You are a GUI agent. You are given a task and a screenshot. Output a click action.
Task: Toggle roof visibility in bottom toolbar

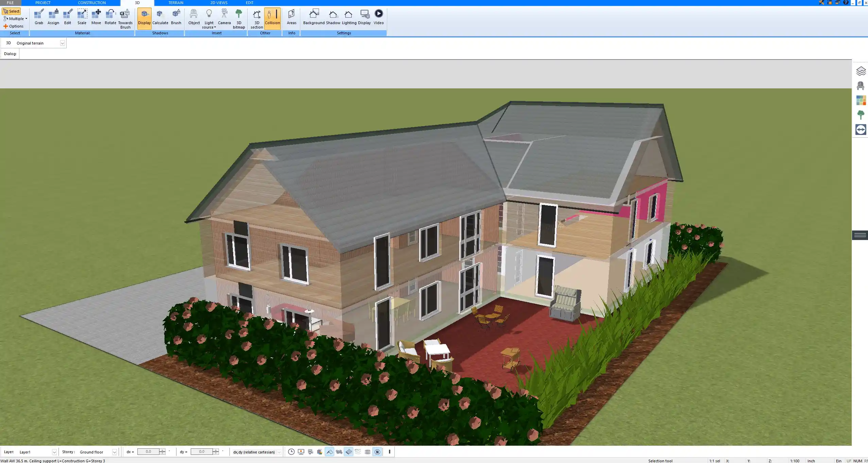pyautogui.click(x=329, y=452)
